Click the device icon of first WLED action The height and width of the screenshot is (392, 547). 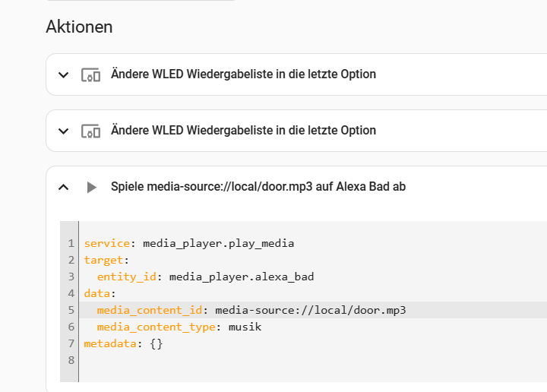90,74
